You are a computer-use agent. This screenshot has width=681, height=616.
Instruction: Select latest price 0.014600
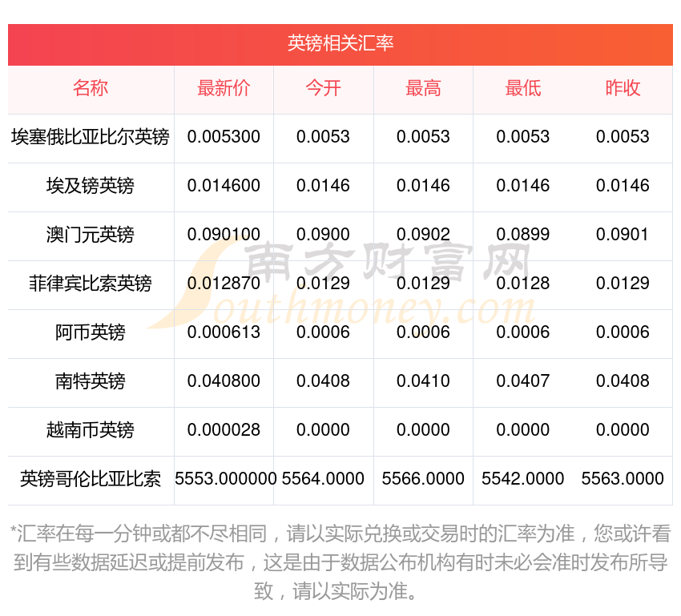coord(224,186)
